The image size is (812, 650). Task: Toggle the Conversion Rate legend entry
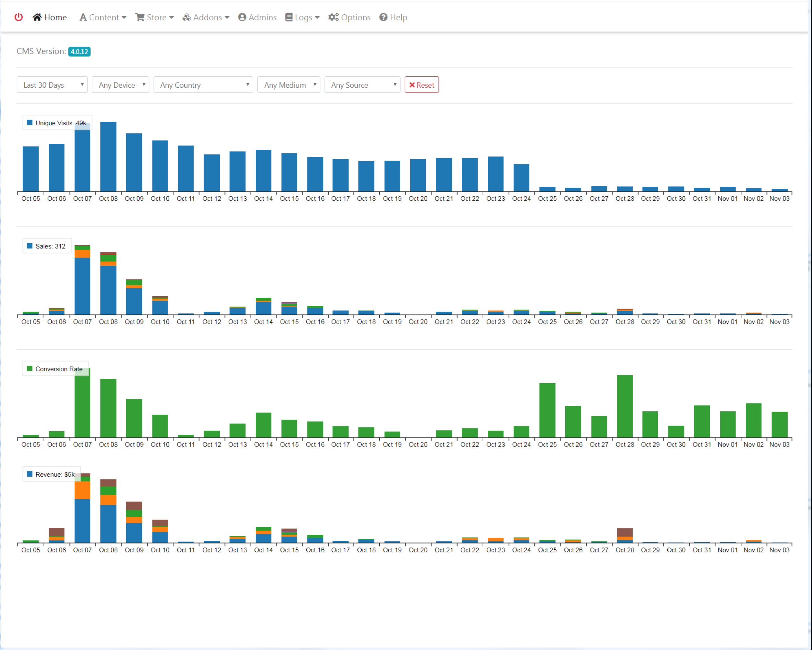(56, 369)
